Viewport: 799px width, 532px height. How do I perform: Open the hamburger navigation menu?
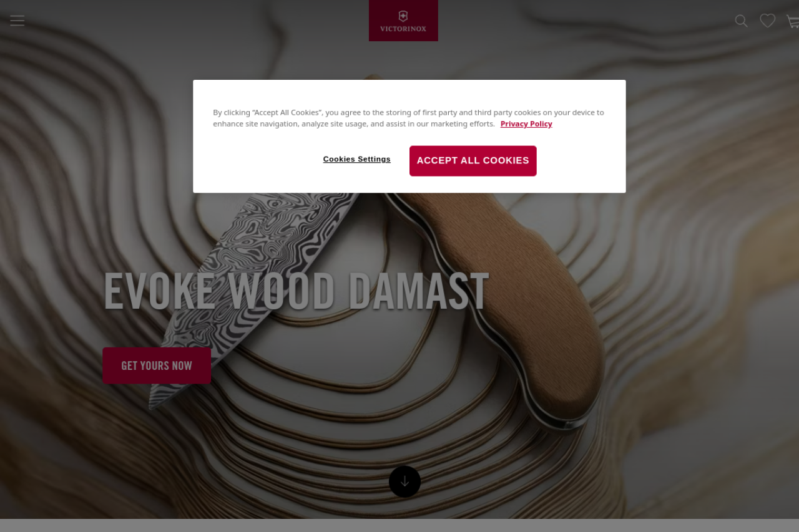click(17, 21)
